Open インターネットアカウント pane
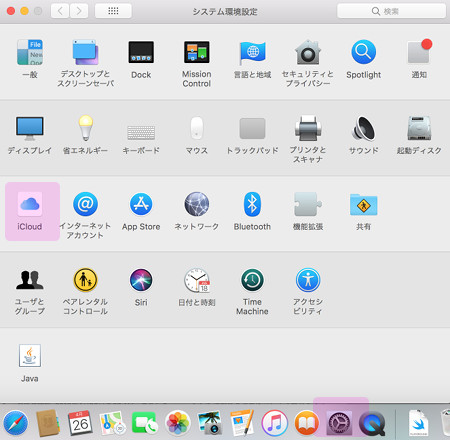The width and height of the screenshot is (450, 440). (x=85, y=204)
